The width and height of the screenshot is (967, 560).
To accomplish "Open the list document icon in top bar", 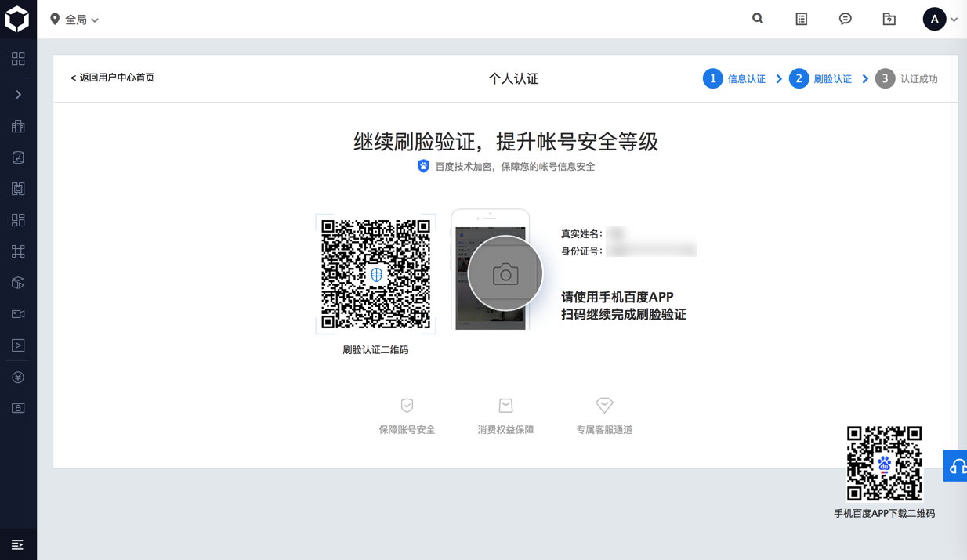I will [x=802, y=19].
